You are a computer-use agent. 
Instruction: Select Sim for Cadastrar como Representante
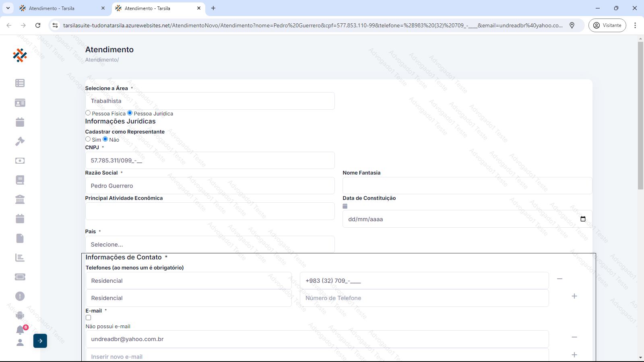[88, 139]
